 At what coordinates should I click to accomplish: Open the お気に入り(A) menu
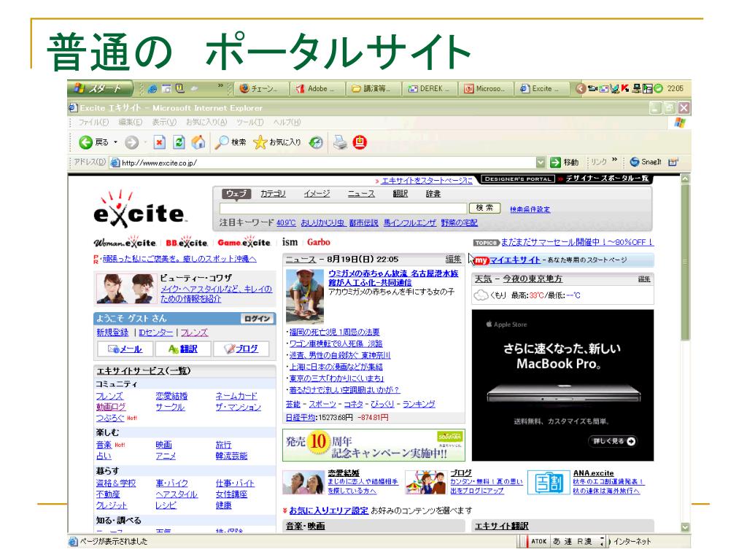[206, 122]
